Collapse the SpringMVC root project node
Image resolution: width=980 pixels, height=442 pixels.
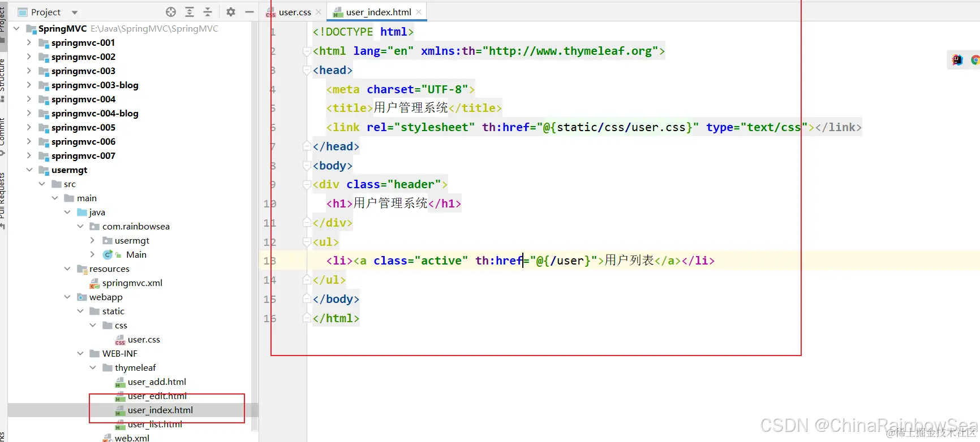[16, 28]
